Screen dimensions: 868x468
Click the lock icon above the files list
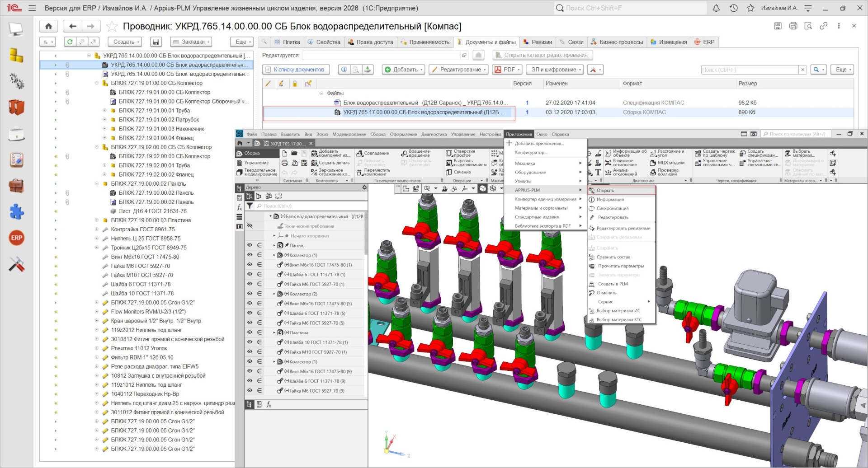point(295,84)
